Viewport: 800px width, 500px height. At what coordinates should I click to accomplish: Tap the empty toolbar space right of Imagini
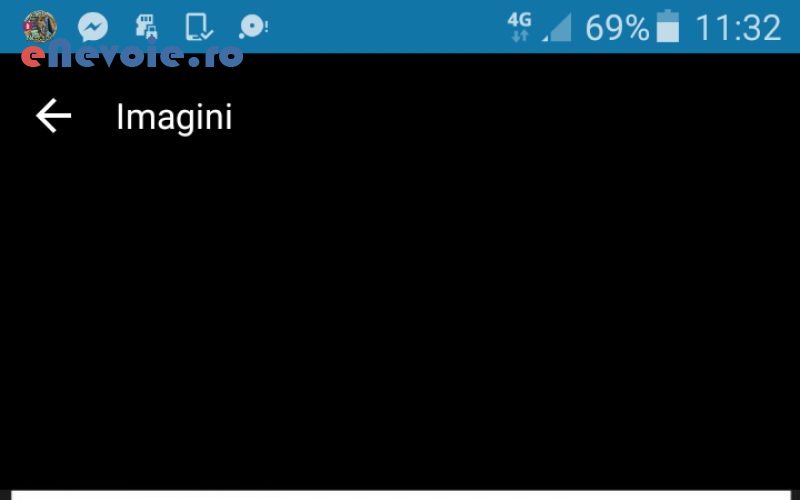point(515,116)
